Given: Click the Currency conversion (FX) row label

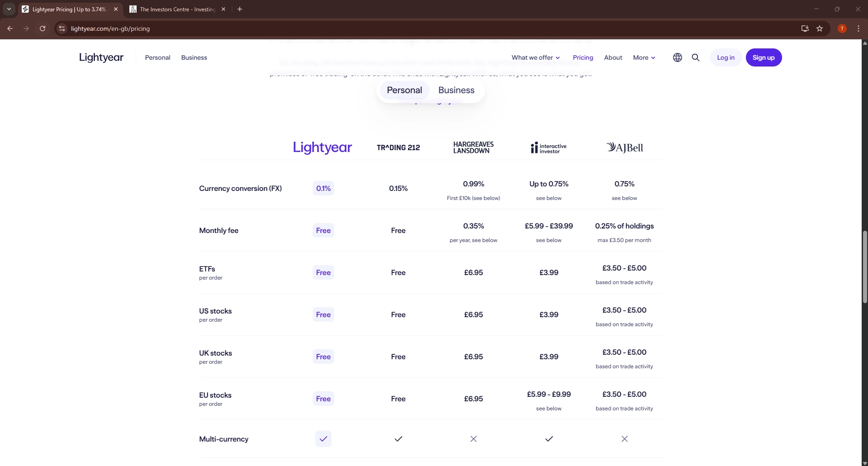Looking at the screenshot, I should 240,188.
